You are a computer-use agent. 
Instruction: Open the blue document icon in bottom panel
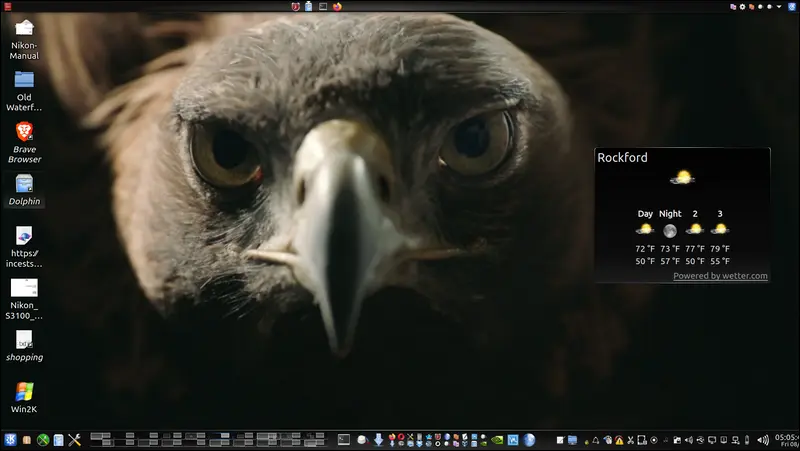pos(59,440)
